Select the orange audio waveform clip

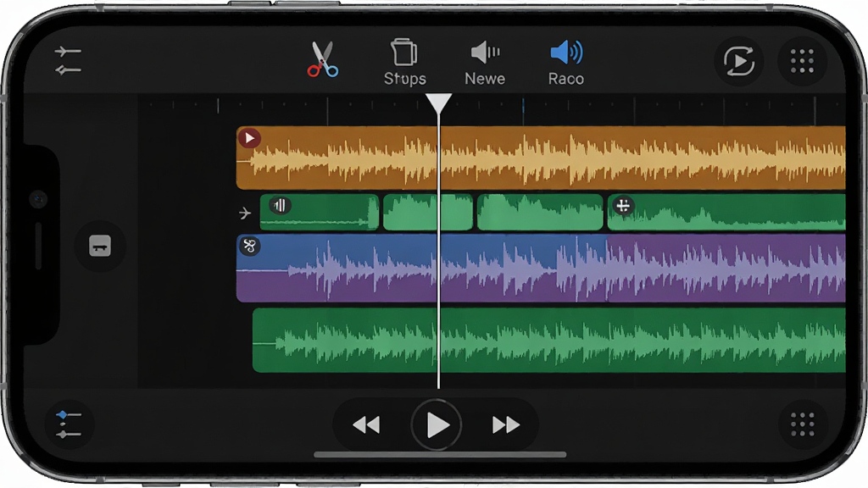(x=541, y=158)
